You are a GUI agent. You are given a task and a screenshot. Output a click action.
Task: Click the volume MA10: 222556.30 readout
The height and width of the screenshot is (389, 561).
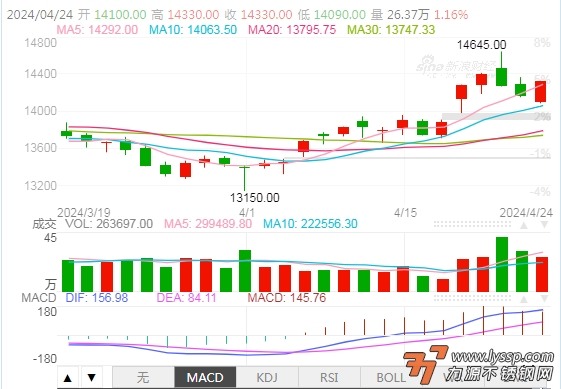coord(310,224)
